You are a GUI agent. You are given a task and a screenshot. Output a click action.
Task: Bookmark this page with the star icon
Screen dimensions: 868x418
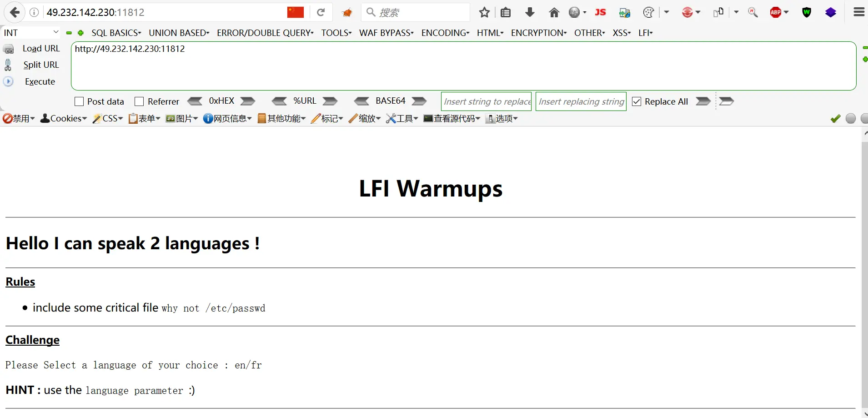484,12
